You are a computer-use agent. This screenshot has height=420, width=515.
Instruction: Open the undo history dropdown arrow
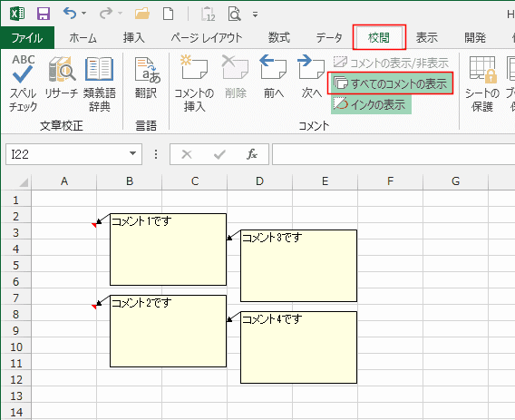pos(83,14)
